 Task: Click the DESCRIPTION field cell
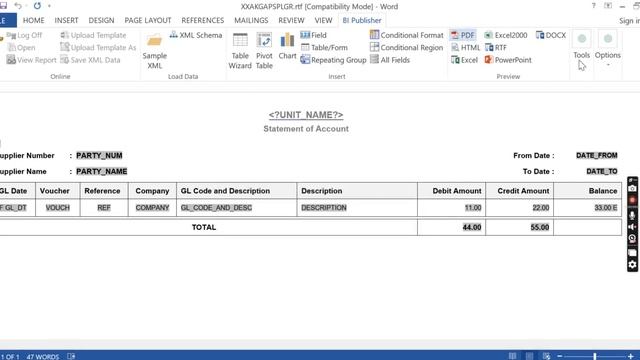coord(324,208)
